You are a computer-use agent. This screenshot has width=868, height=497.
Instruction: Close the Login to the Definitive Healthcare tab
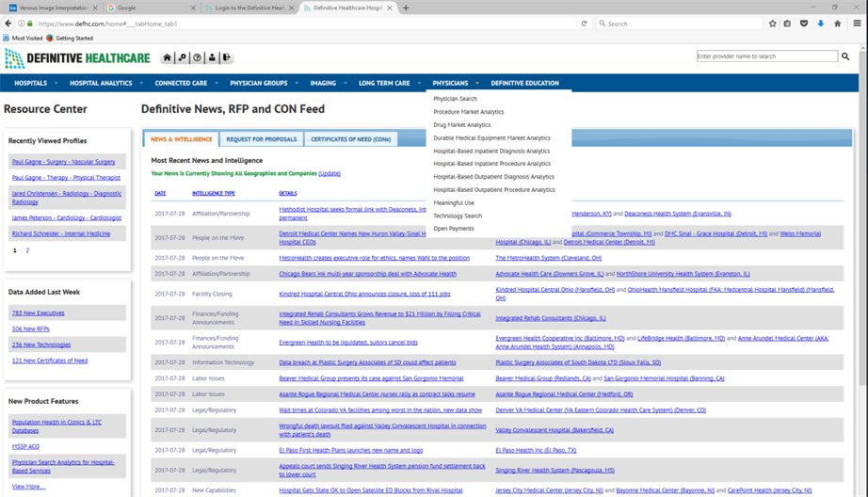click(x=291, y=8)
